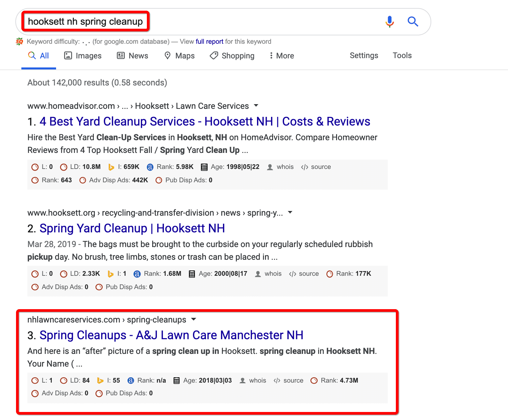508x420 pixels.
Task: Open the Tools options
Action: pyautogui.click(x=402, y=55)
